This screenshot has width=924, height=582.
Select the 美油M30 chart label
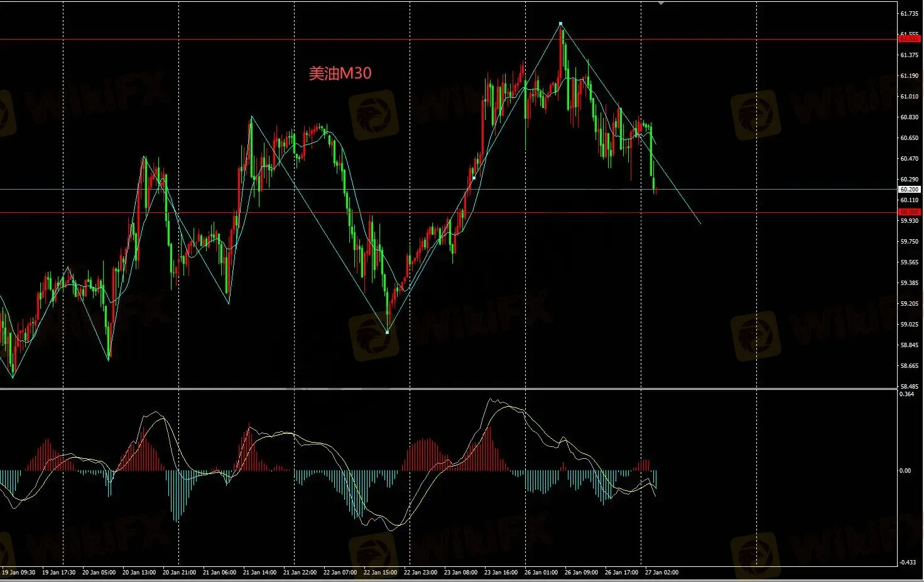340,73
